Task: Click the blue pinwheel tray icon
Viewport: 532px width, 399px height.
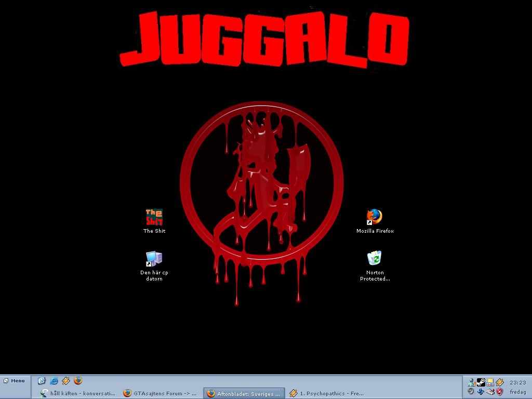Action: tap(481, 392)
